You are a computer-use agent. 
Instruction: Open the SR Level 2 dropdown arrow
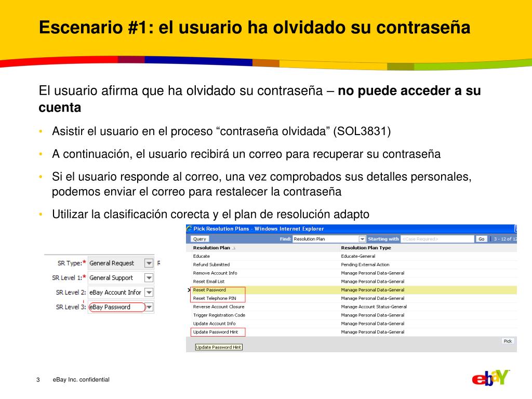point(149,292)
